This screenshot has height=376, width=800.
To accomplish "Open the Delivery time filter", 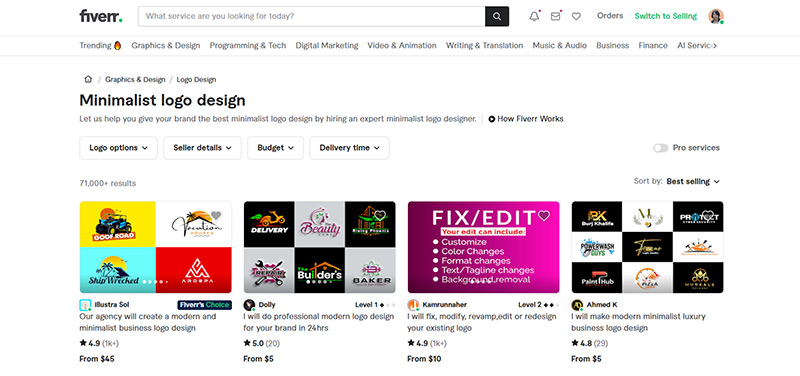I will (349, 148).
